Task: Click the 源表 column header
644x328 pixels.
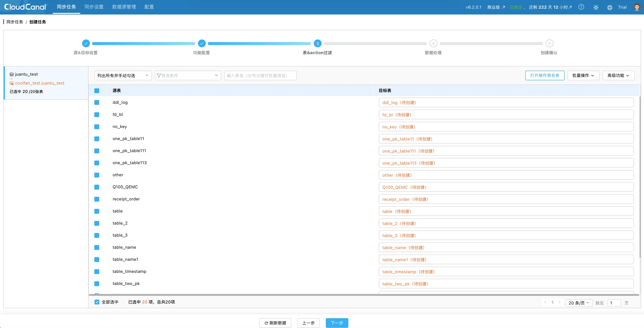Action: pyautogui.click(x=116, y=91)
